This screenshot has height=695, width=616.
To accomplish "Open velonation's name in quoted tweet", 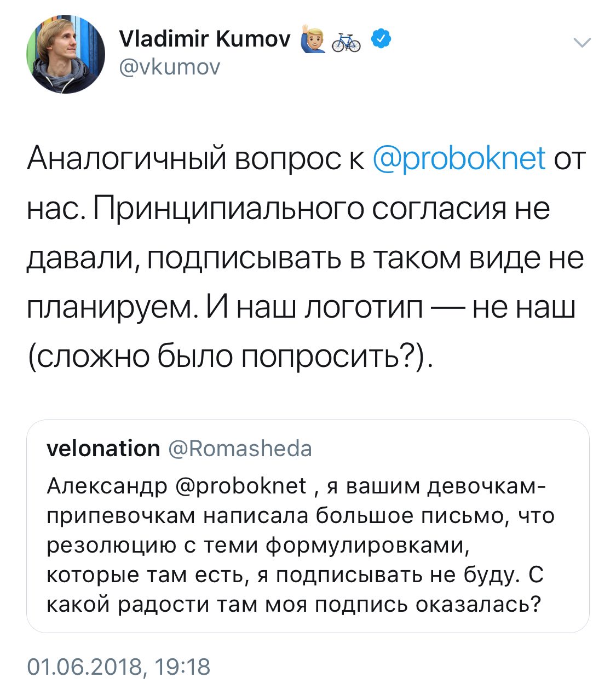I will click(x=103, y=449).
